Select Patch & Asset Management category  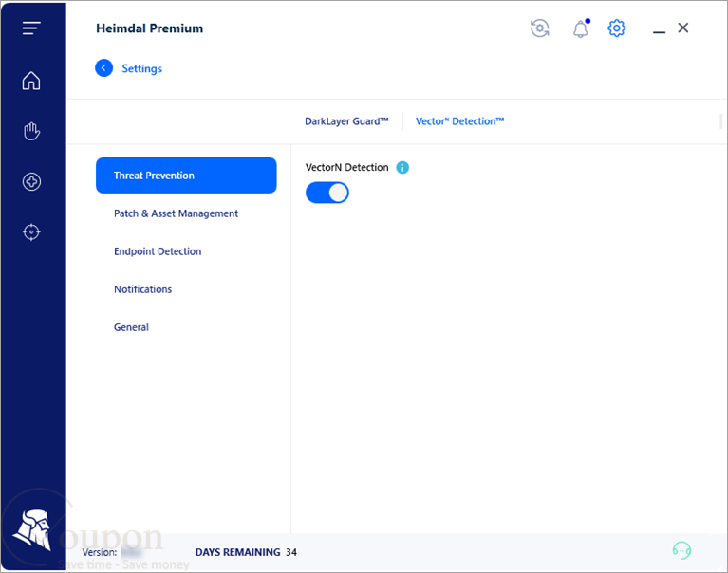click(176, 213)
